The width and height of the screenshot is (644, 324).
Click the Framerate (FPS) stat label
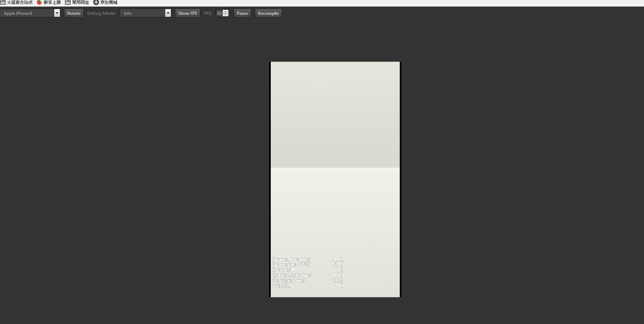coord(292,264)
